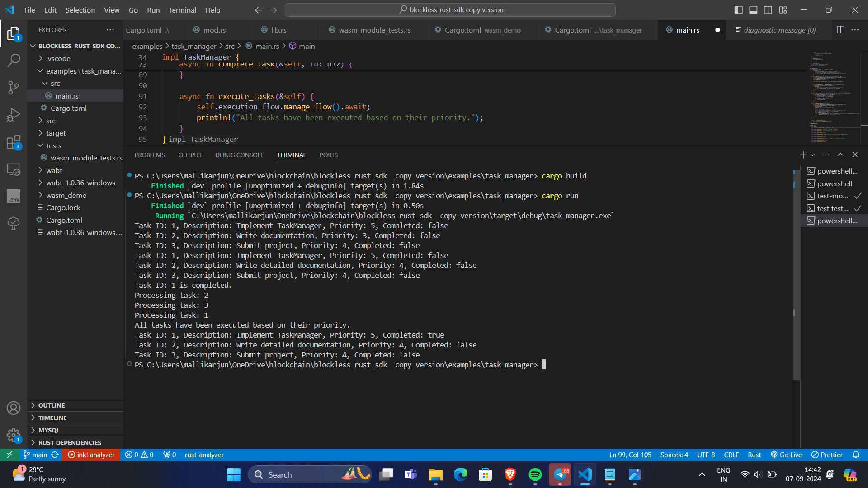Maximize the terminal panel size
Screen dimensions: 868x488
coord(840,155)
